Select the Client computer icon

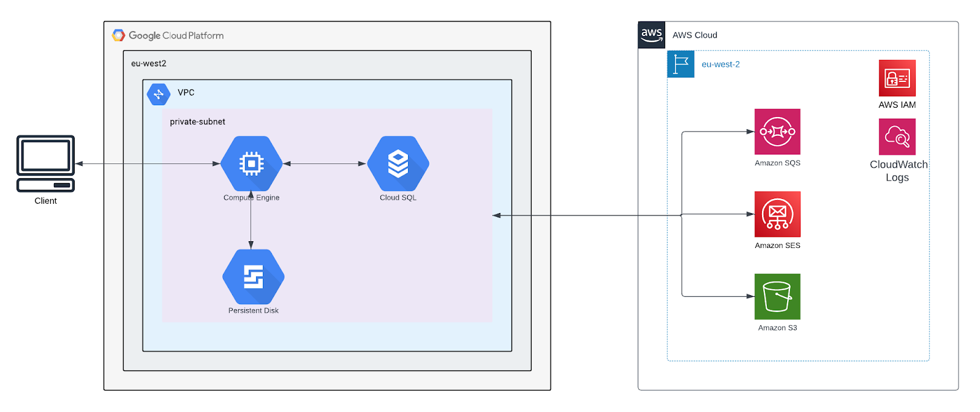pos(45,163)
